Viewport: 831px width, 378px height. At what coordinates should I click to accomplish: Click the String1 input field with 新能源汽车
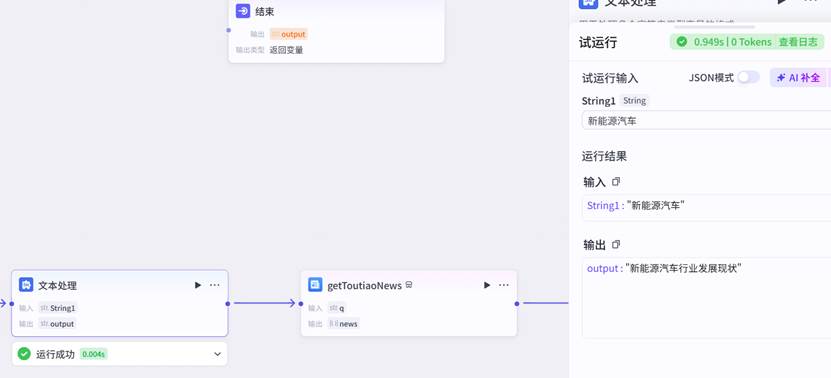pyautogui.click(x=706, y=120)
